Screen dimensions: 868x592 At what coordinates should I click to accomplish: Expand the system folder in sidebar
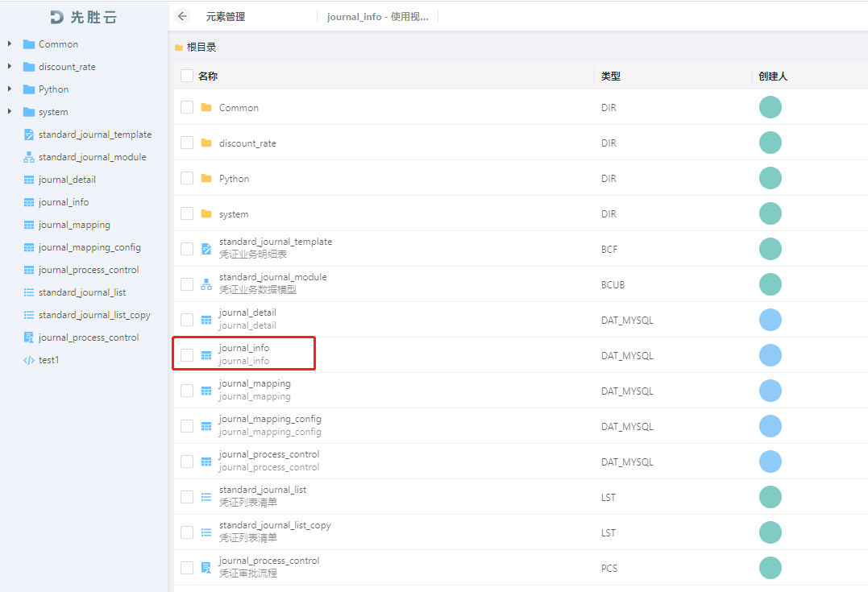point(10,111)
